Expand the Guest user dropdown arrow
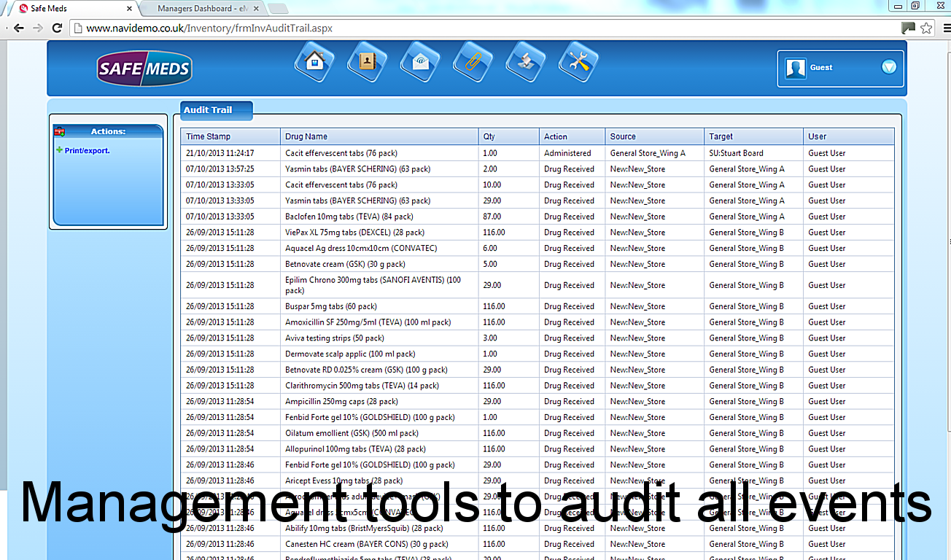 [888, 67]
